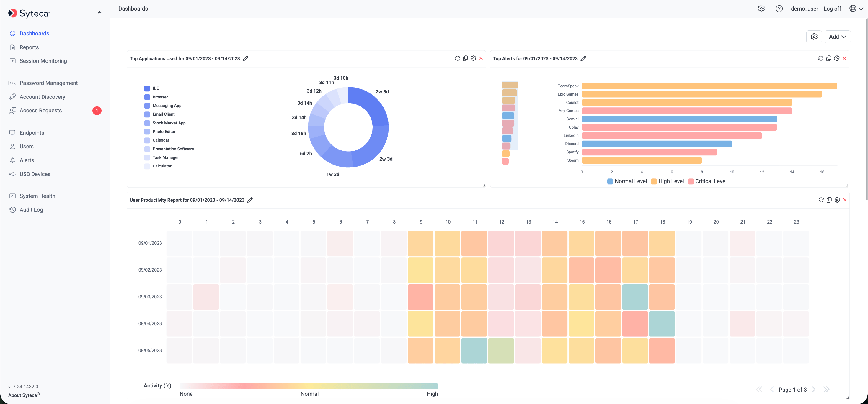Open Account Discovery section
The image size is (868, 404).
[43, 97]
